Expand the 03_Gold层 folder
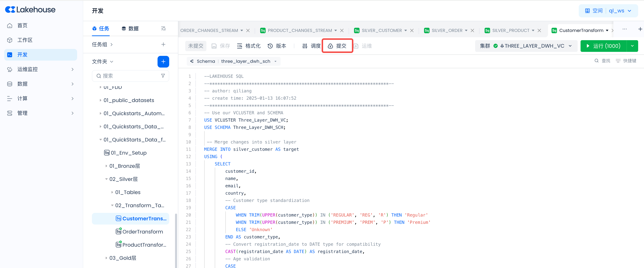The height and width of the screenshot is (268, 644). (106, 258)
